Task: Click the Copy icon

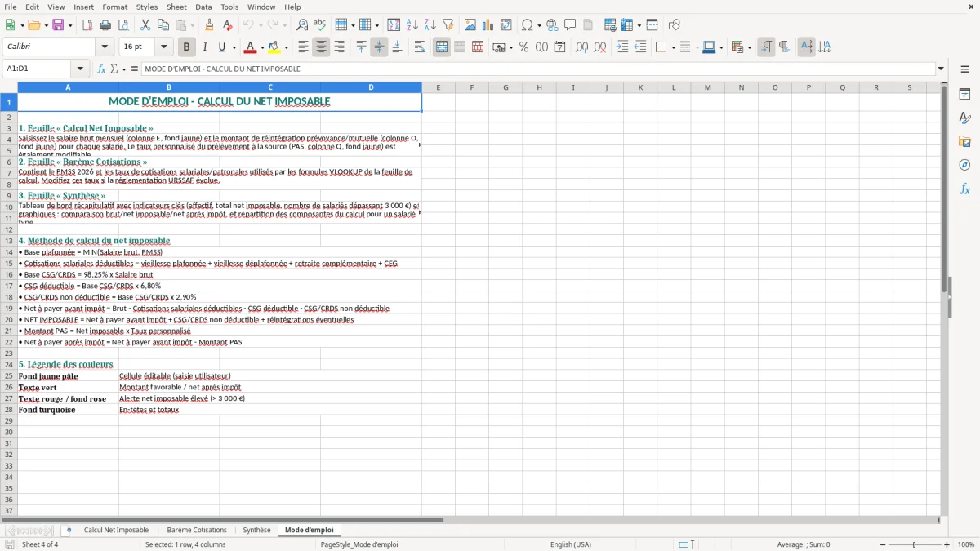Action: (x=163, y=25)
